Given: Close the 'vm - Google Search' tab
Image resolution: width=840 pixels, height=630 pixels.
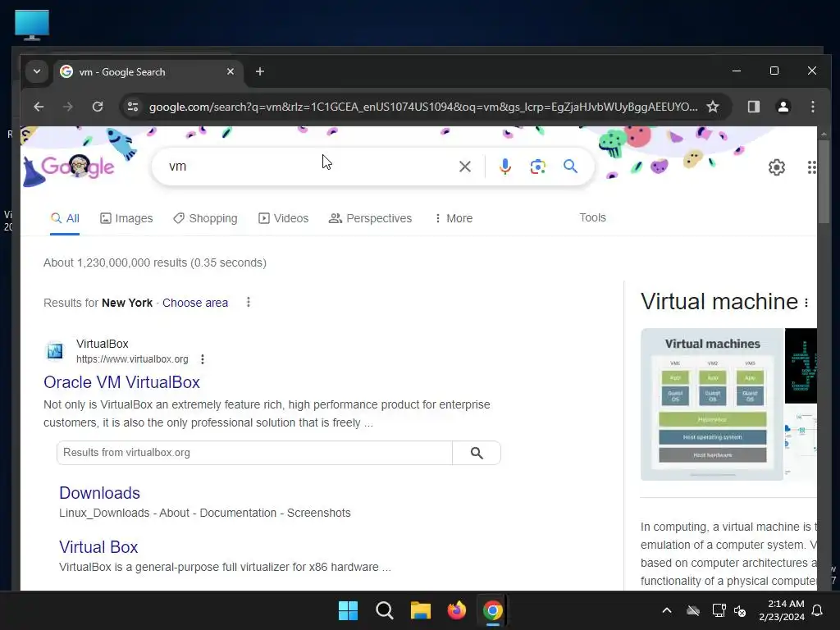Looking at the screenshot, I should point(231,71).
